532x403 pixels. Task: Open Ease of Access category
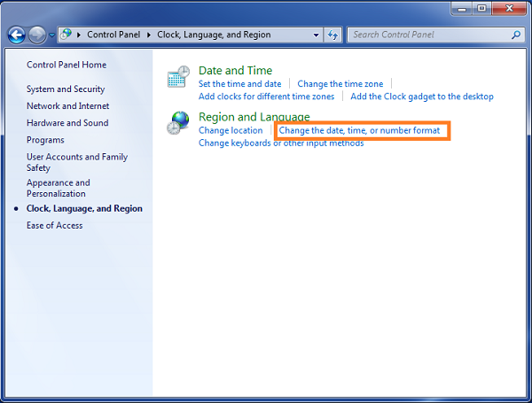55,226
